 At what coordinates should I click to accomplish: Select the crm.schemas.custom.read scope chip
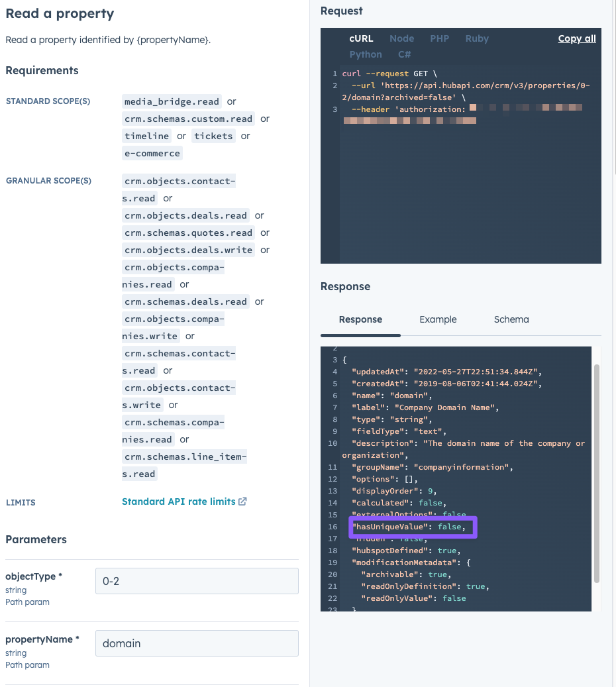[x=188, y=119]
